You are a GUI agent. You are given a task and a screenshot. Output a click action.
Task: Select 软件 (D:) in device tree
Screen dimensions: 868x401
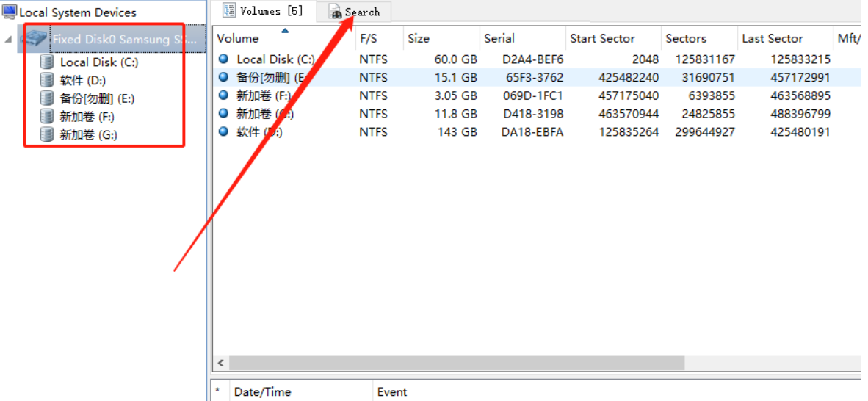[82, 81]
